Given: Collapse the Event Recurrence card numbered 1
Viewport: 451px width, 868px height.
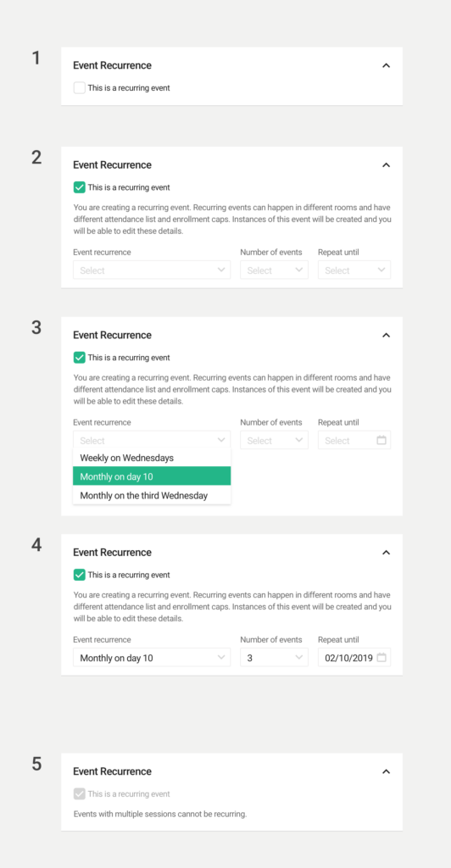Looking at the screenshot, I should tap(387, 65).
